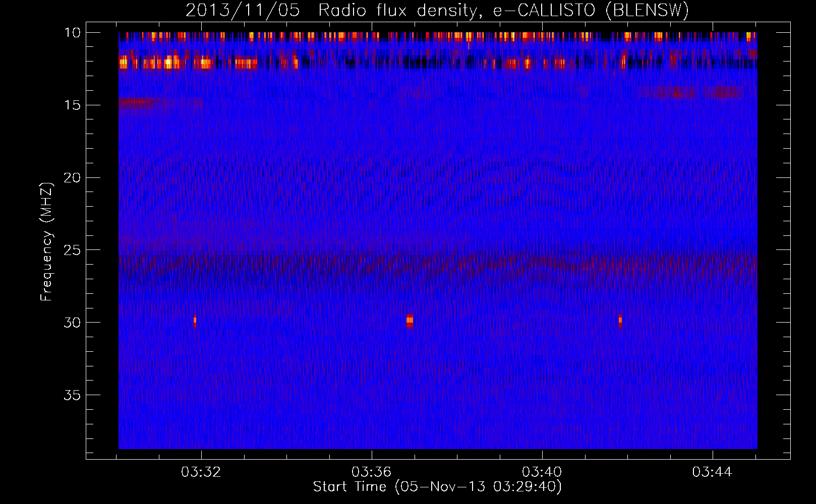Click the 30 MHz frequency tick label

[72, 323]
